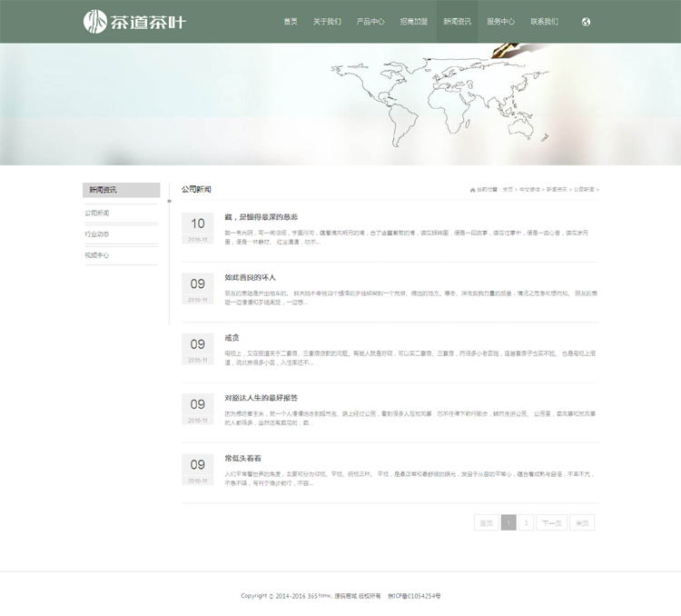Image resolution: width=681 pixels, height=616 pixels.
Task: Open article 常低头看看
Action: coord(242,458)
